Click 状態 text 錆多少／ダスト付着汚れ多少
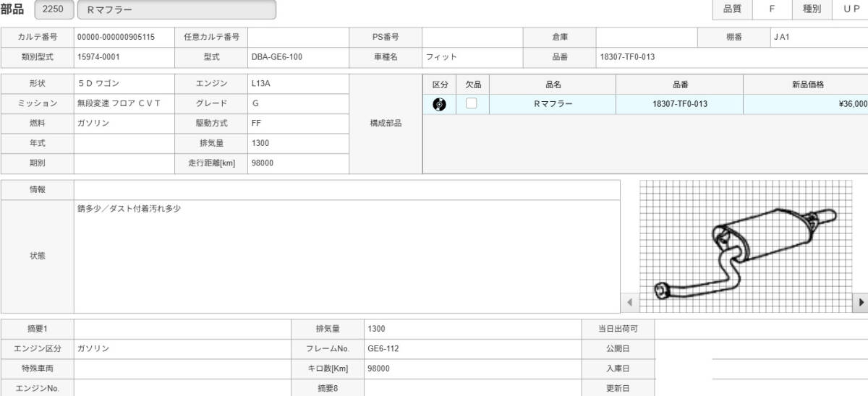Image resolution: width=868 pixels, height=396 pixels. [x=129, y=209]
